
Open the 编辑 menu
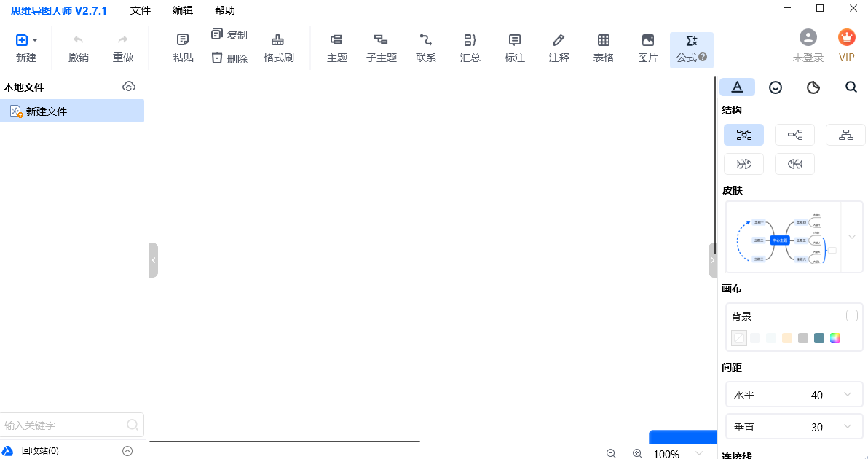(x=183, y=10)
